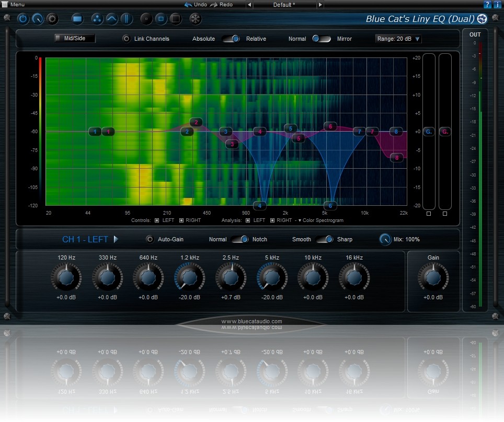This screenshot has height=422, width=504.
Task: Toggle the Normal/Notch switch
Action: tap(240, 239)
